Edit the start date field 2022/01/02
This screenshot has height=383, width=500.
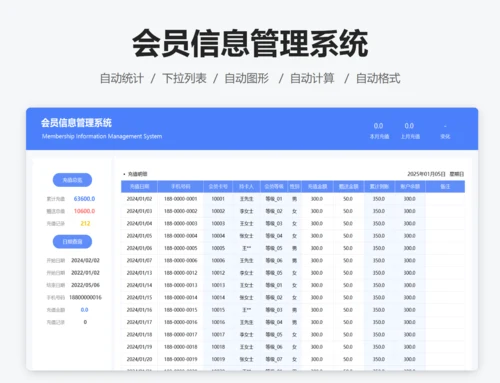pyautogui.click(x=85, y=273)
